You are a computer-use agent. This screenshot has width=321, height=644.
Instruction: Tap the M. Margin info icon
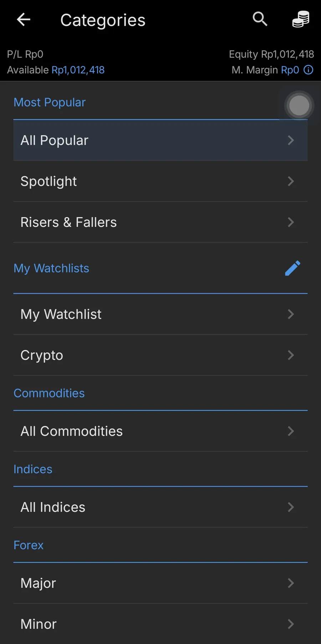point(309,70)
